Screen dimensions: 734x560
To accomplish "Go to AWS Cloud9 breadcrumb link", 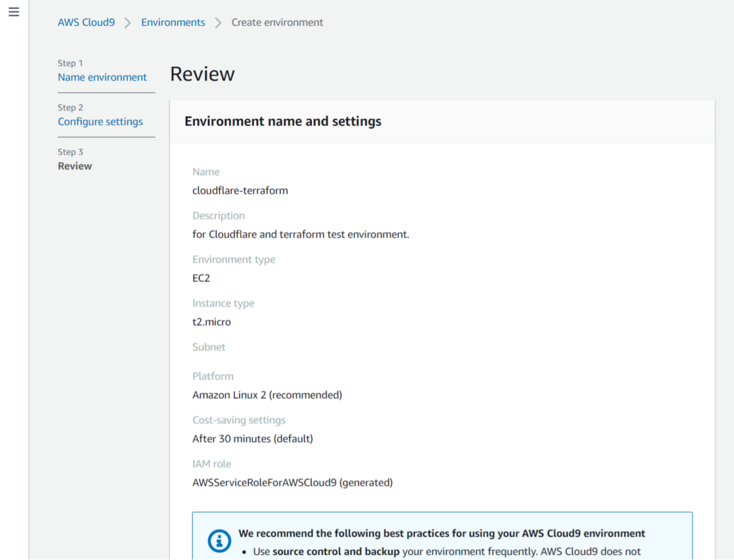I will 86,22.
